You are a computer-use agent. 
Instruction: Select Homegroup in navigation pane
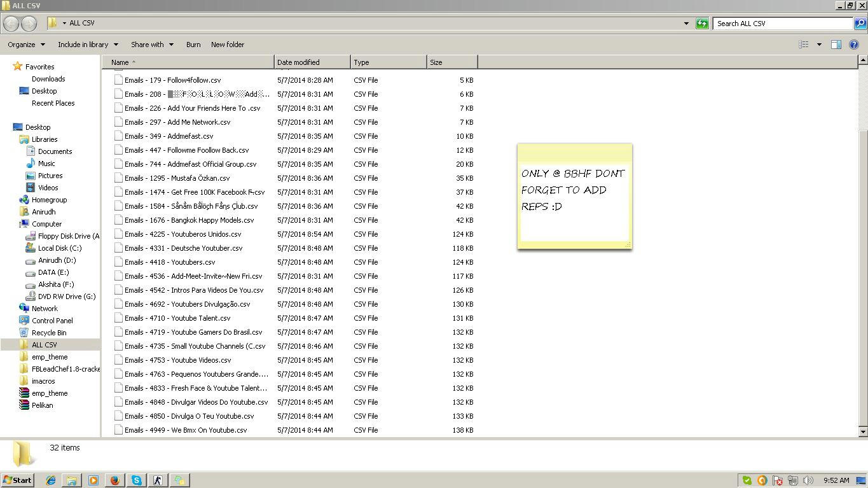[x=49, y=200]
